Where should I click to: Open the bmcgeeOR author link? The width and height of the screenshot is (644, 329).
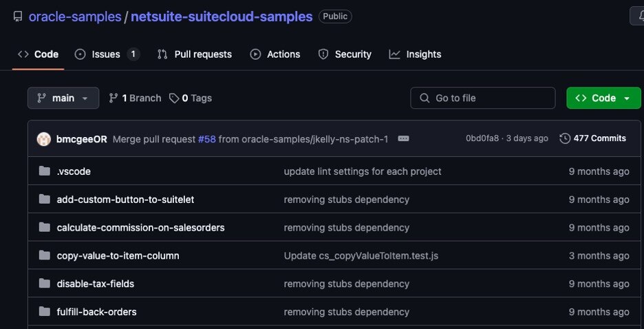coord(81,139)
